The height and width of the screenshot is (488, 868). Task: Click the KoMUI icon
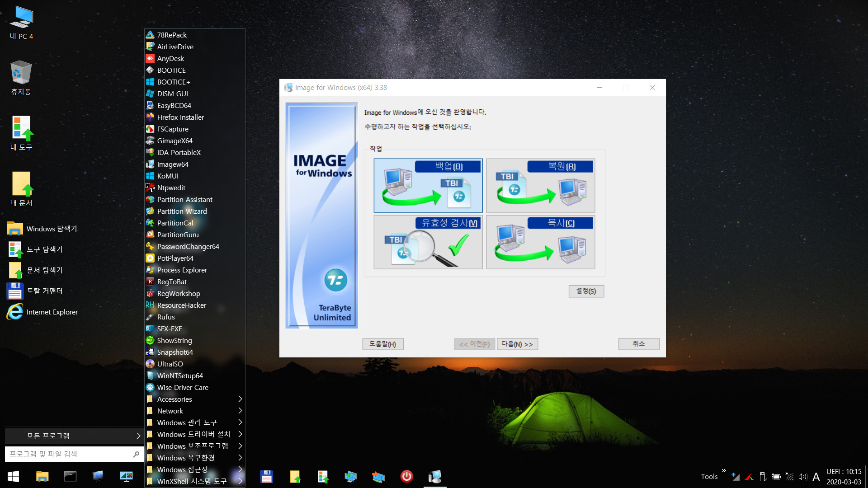pyautogui.click(x=150, y=176)
